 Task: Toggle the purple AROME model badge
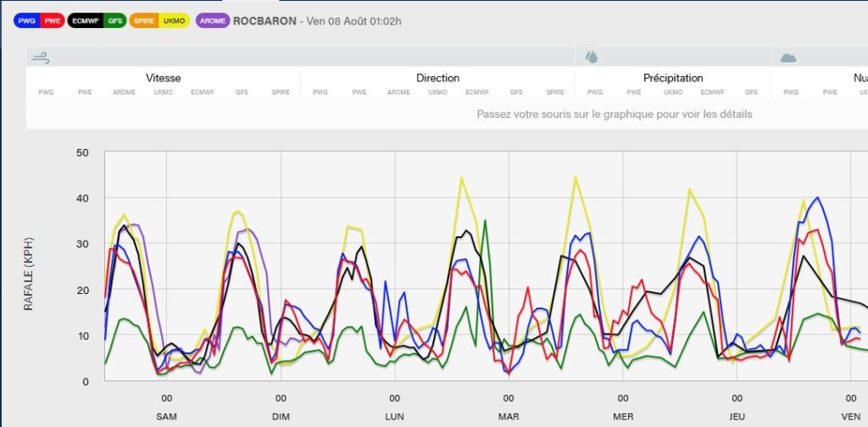coord(213,20)
